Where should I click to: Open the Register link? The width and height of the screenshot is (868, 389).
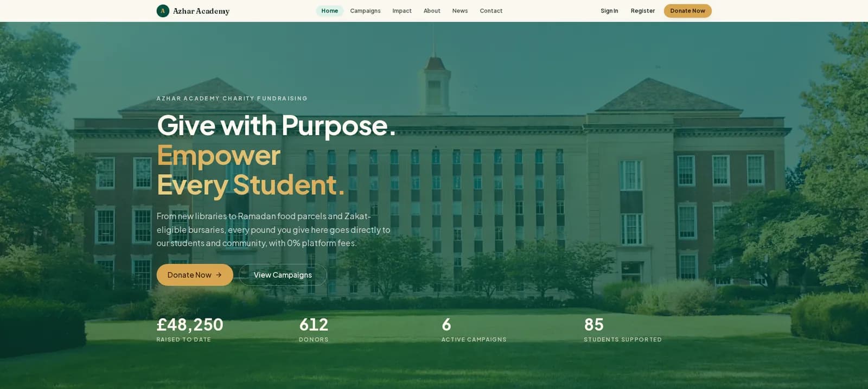coord(643,11)
